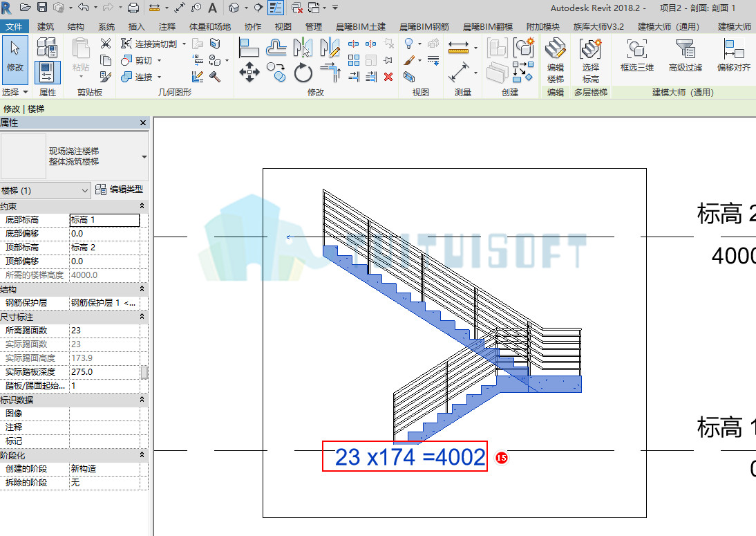This screenshot has height=536, width=756.
Task: Toggle the Thin Lines display
Action: point(276,7)
